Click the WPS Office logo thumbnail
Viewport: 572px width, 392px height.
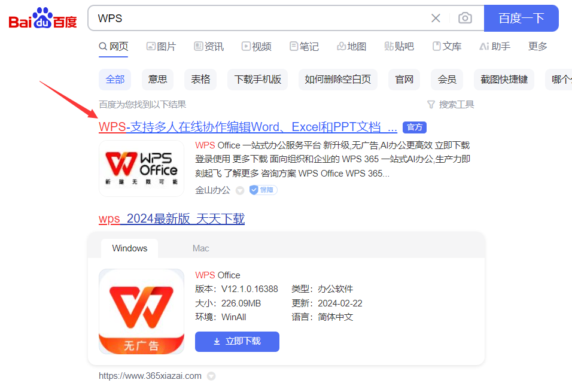click(x=141, y=168)
